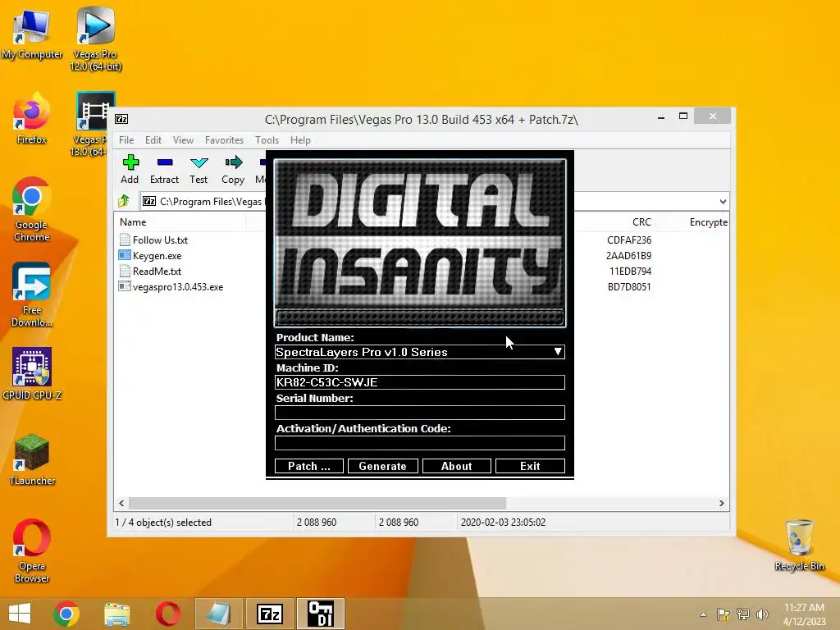
Task: Switch to notepad-like taskbar app
Action: (x=218, y=614)
